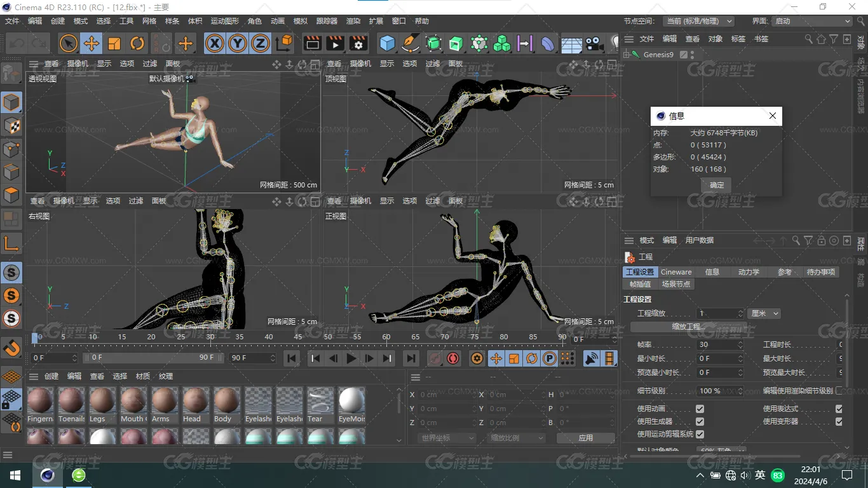Open Windows Start menu
This screenshot has width=868, height=488.
point(15,475)
